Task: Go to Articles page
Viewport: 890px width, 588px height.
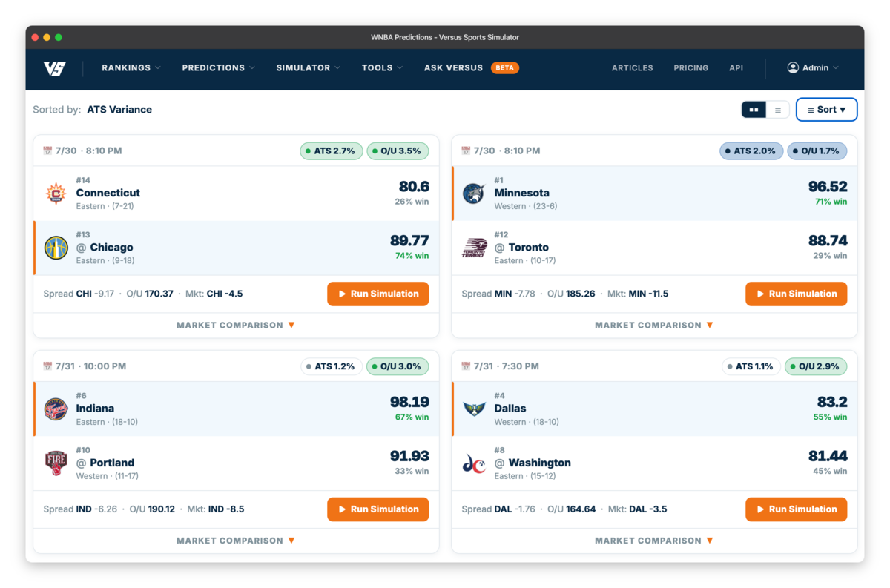Action: 633,67
